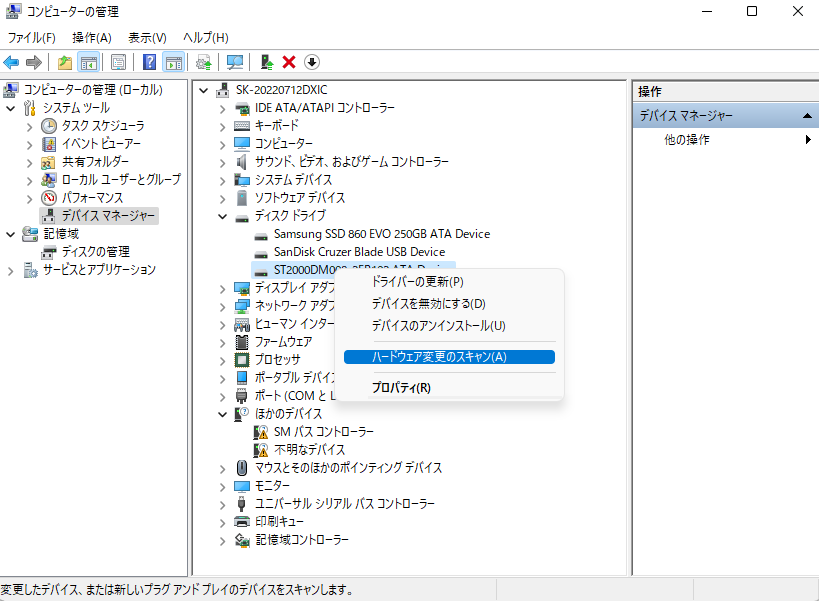Viewport: 819px width, 601px height.
Task: Click the red X uninstall device icon
Action: click(x=289, y=62)
